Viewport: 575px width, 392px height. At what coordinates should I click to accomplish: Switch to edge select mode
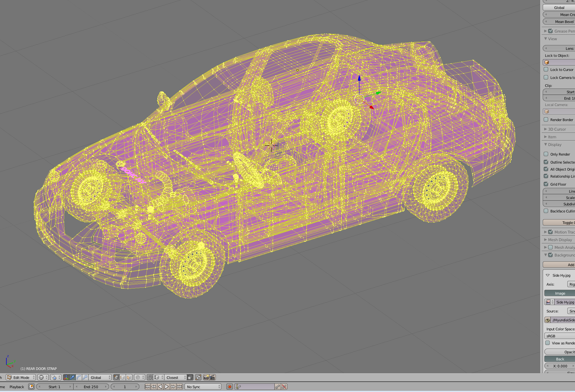[122, 377]
